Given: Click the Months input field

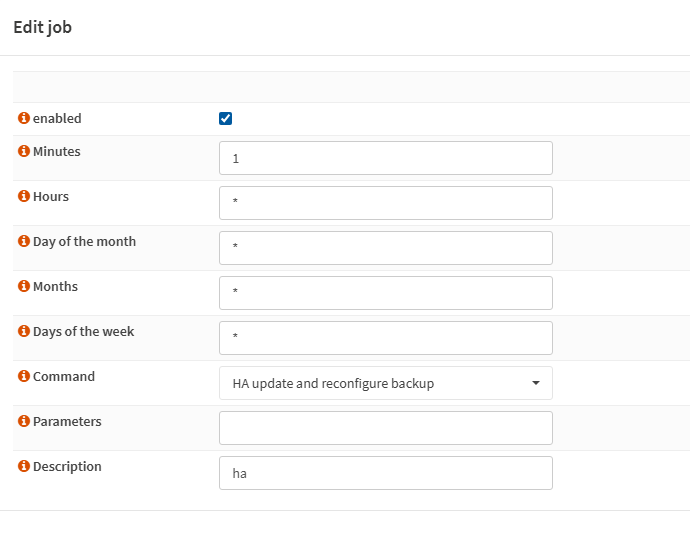Looking at the screenshot, I should click(x=386, y=293).
